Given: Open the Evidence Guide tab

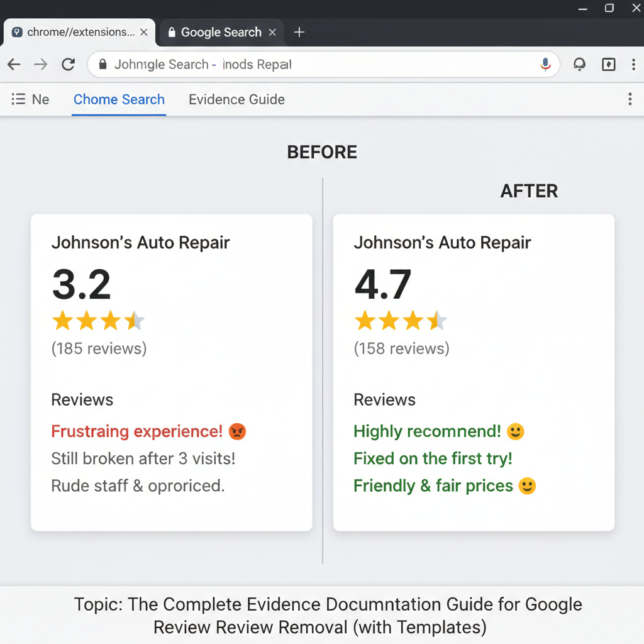Looking at the screenshot, I should (236, 99).
